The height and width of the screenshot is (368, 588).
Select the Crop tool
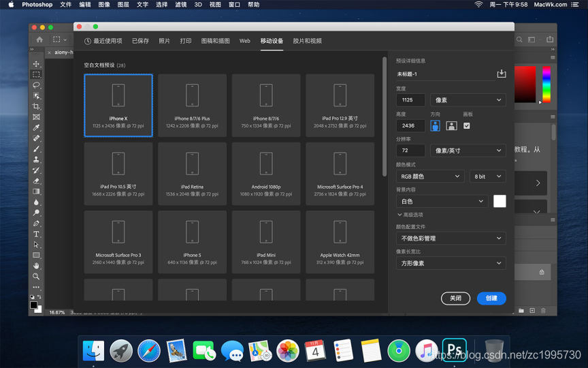(36, 106)
